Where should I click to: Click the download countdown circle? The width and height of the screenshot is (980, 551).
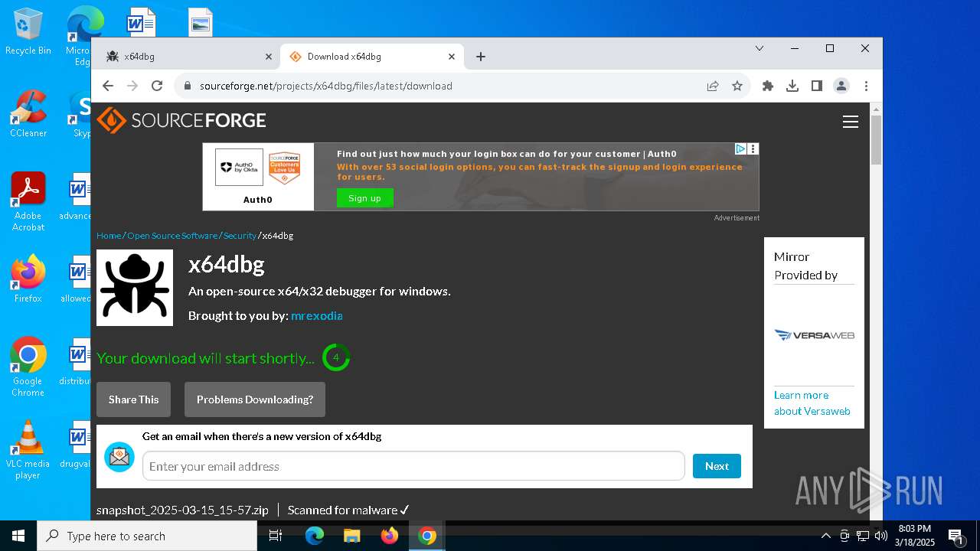[x=335, y=357]
